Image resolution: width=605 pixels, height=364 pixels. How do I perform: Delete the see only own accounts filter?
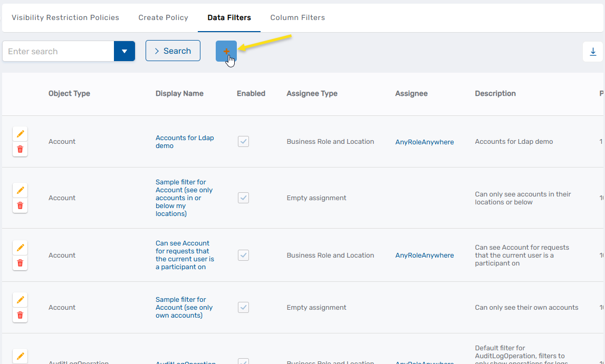coord(20,314)
